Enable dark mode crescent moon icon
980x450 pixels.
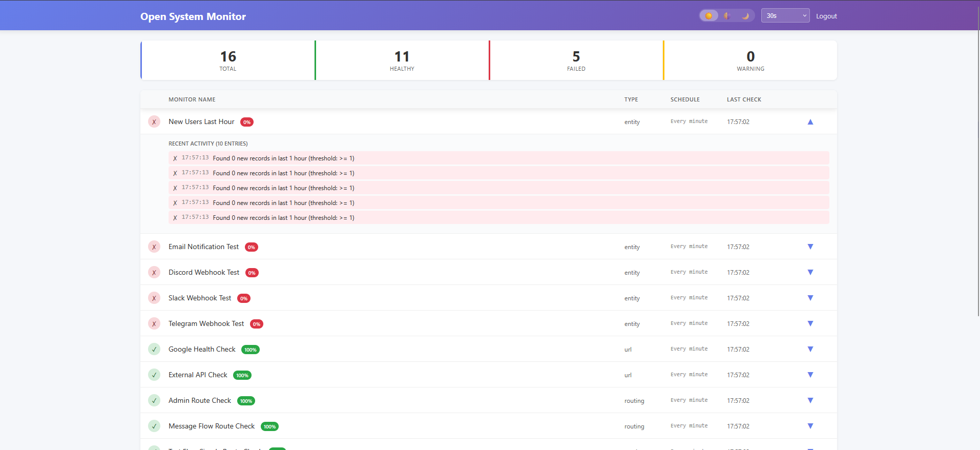(x=745, y=16)
